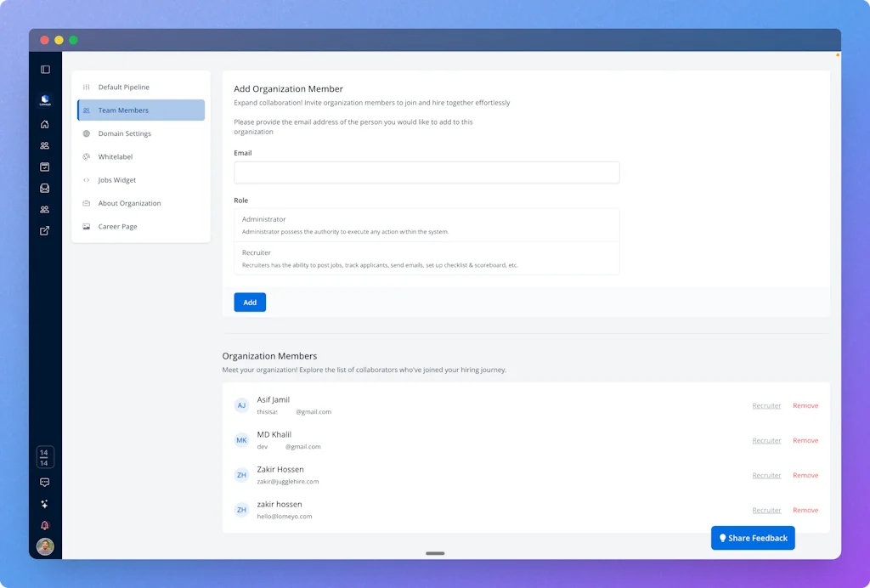Click the 14/14 usage counter badge
The width and height of the screenshot is (870, 588).
tap(45, 458)
